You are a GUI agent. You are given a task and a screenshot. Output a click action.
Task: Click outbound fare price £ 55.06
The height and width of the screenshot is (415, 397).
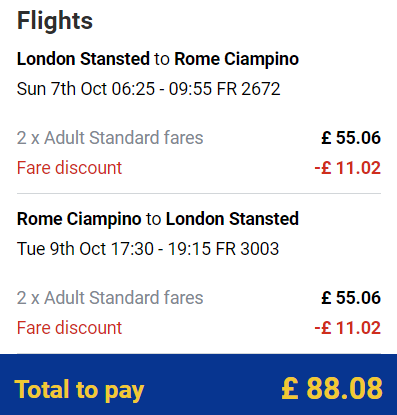click(351, 138)
